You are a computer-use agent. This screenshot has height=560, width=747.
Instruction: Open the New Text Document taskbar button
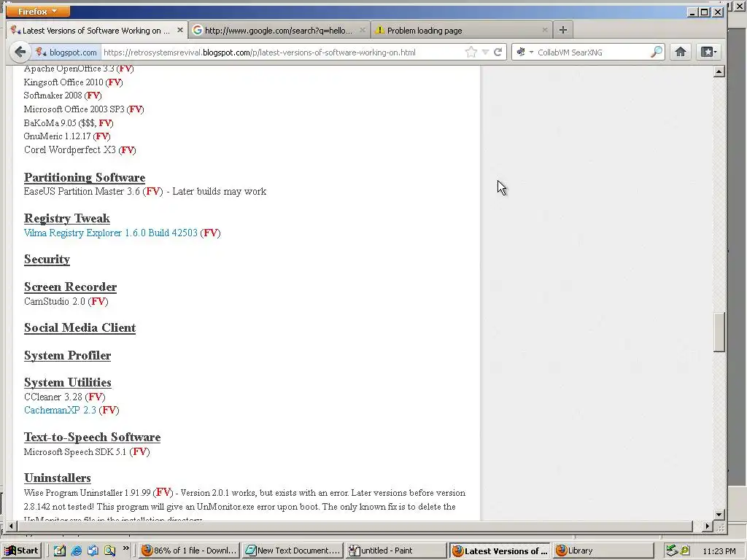pos(293,551)
